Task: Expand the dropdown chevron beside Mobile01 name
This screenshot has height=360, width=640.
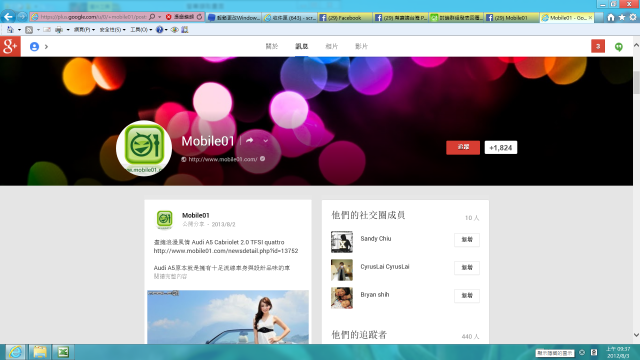Action: [x=266, y=141]
